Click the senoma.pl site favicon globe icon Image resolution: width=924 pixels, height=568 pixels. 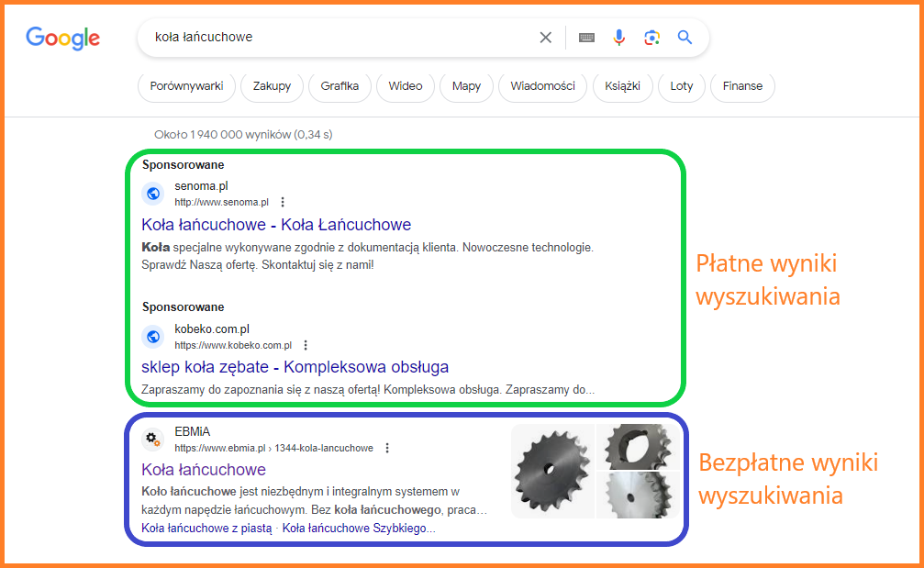point(152,194)
